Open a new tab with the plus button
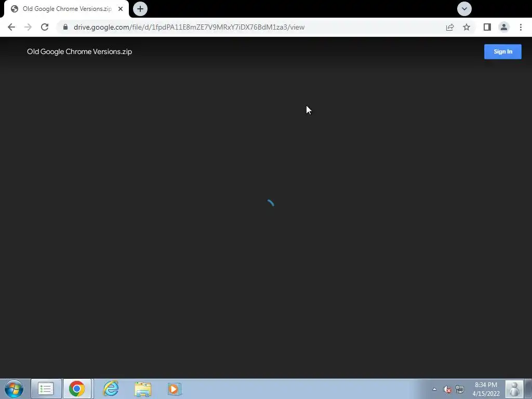Viewport: 532px width, 399px height. (x=140, y=9)
